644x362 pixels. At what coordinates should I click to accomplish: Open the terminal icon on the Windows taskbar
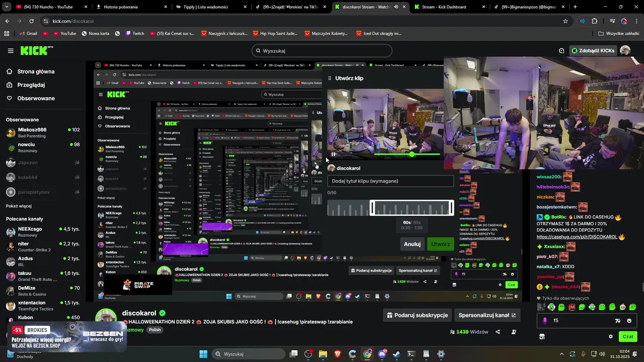pos(411,354)
